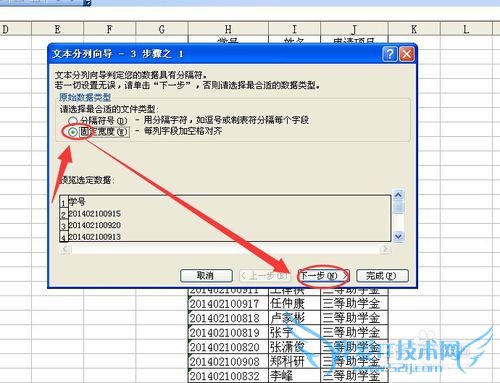Click preview scrollbar up arrow

tap(398, 195)
